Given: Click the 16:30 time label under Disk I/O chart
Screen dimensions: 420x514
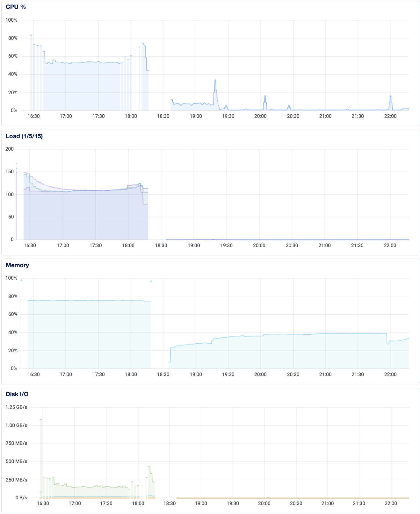Looking at the screenshot, I should pyautogui.click(x=43, y=503).
